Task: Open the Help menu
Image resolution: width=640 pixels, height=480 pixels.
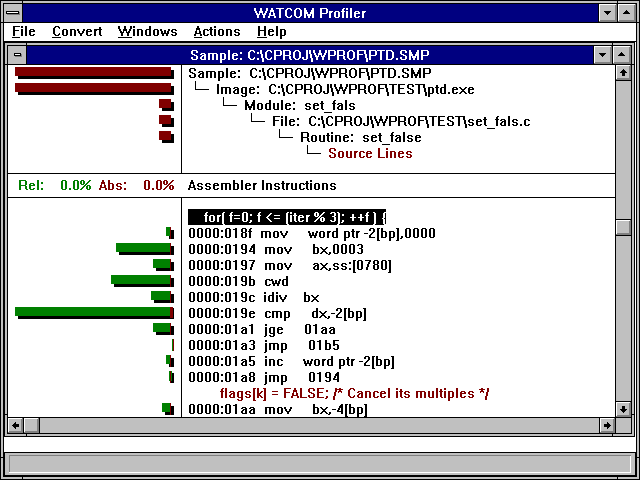Action: [271, 32]
